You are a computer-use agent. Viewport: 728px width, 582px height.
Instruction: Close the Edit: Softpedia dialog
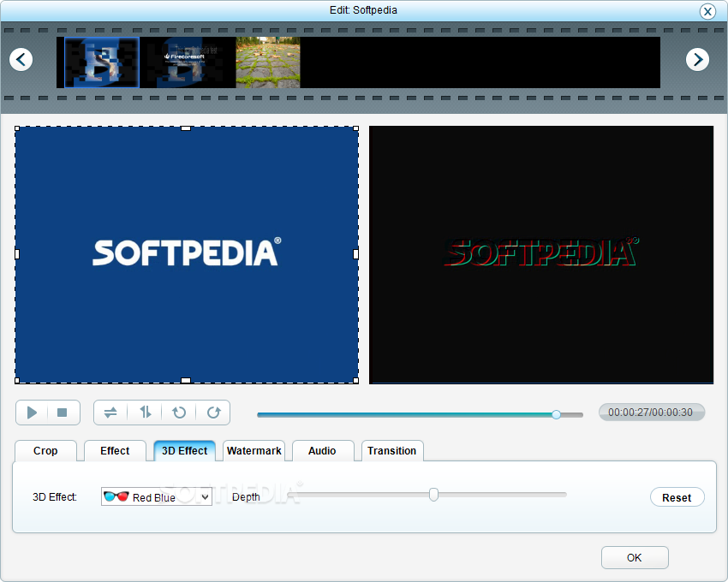(x=707, y=11)
